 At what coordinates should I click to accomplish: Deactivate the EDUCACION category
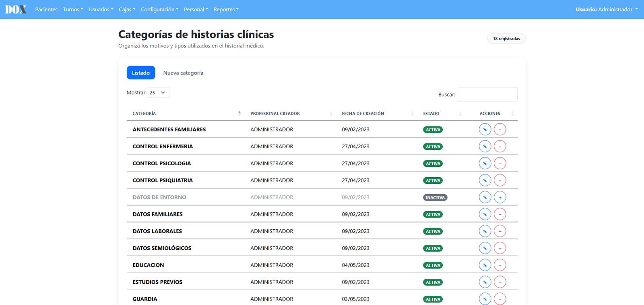pyautogui.click(x=500, y=265)
